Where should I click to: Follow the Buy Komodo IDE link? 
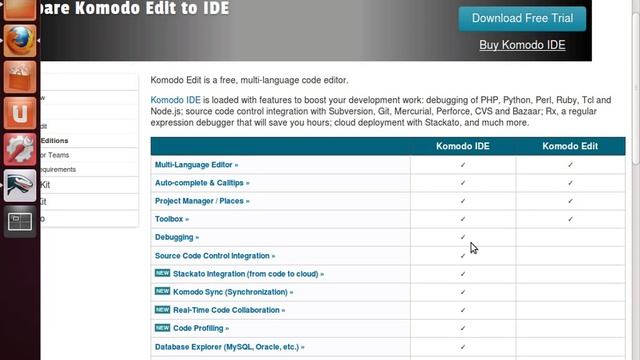tap(522, 45)
